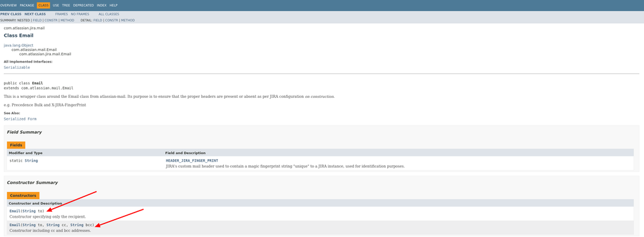The width and height of the screenshot is (644, 237).
Task: Go to the PACKAGE navigation item
Action: click(x=26, y=5)
